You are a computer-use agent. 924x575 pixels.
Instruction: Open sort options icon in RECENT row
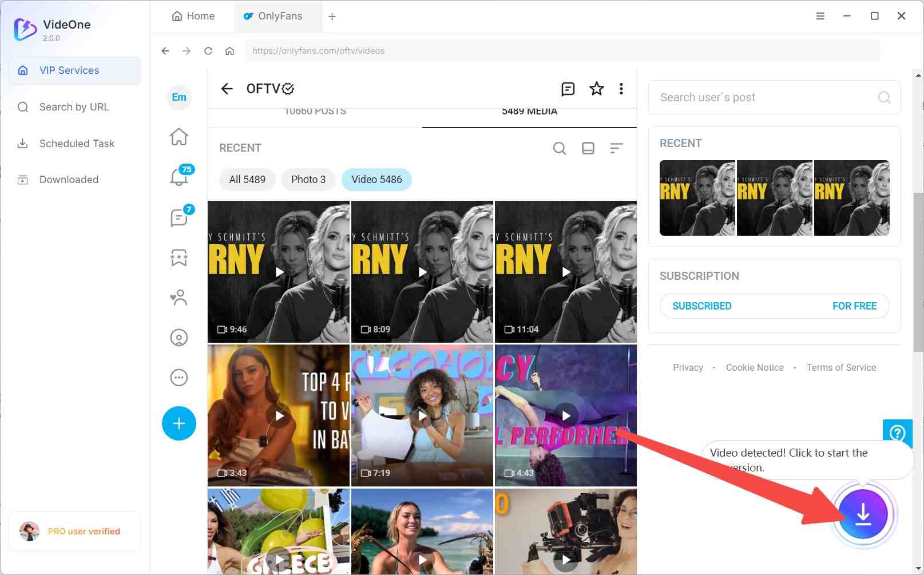click(616, 148)
